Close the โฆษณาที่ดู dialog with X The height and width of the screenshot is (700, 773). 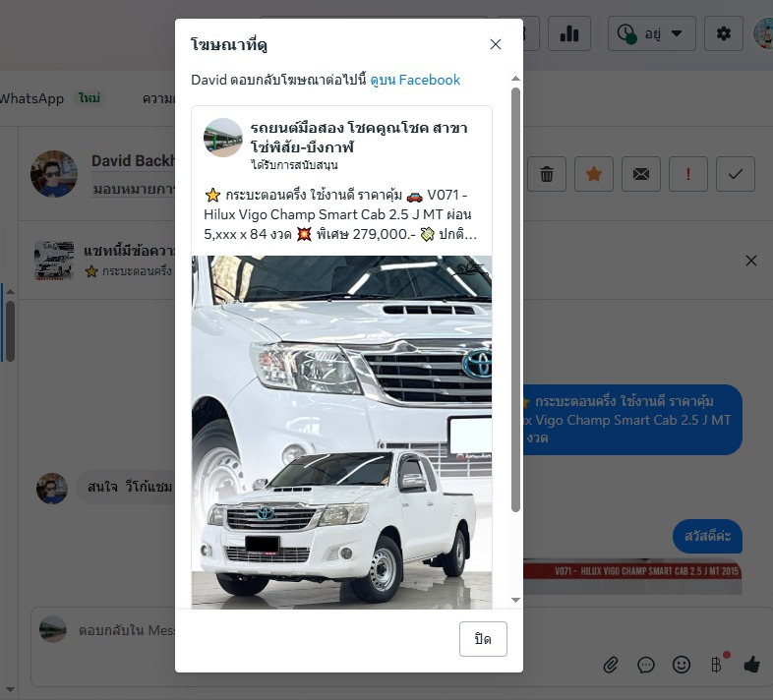496,44
